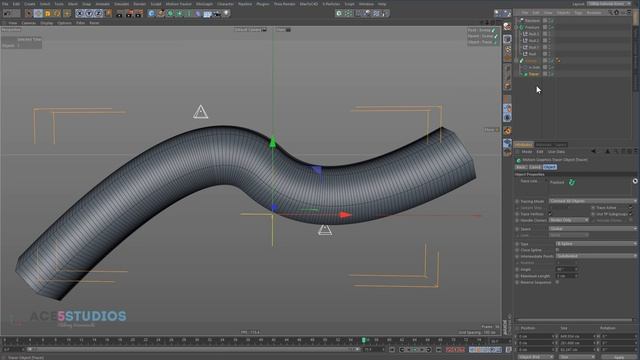
Task: Switch to Basic tab in attributes
Action: (x=521, y=167)
